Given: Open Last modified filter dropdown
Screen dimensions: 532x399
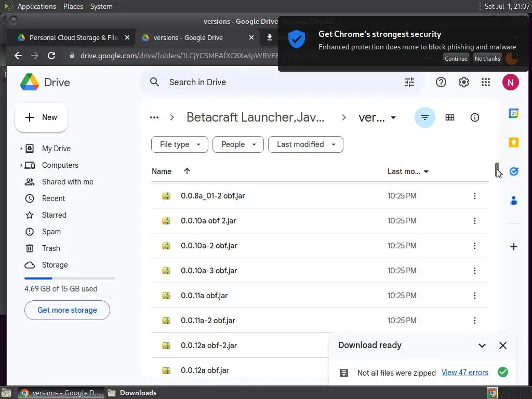Looking at the screenshot, I should [305, 144].
